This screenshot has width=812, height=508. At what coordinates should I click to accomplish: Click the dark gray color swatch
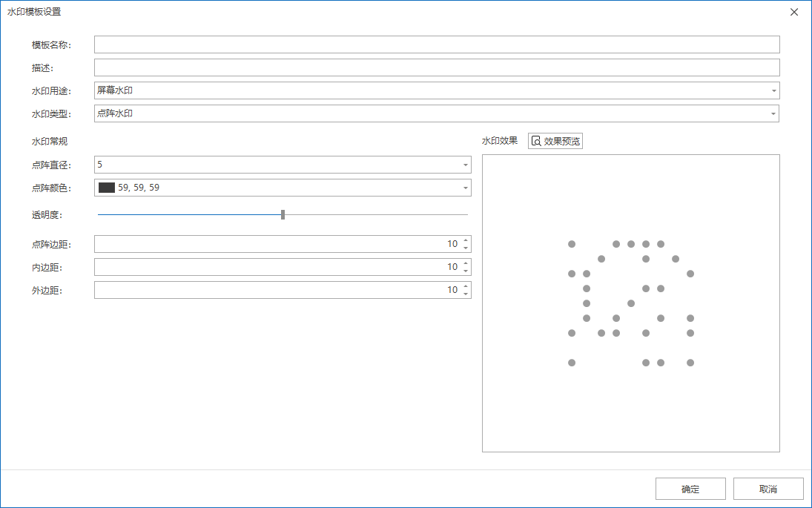pyautogui.click(x=107, y=188)
